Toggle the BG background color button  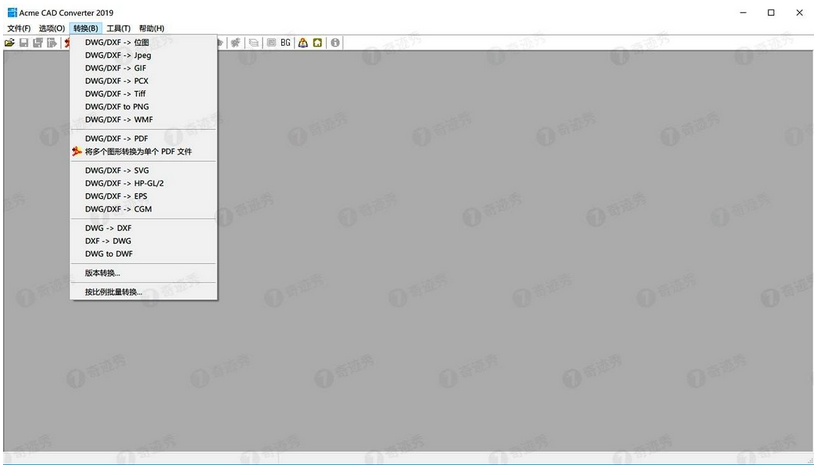pos(286,43)
